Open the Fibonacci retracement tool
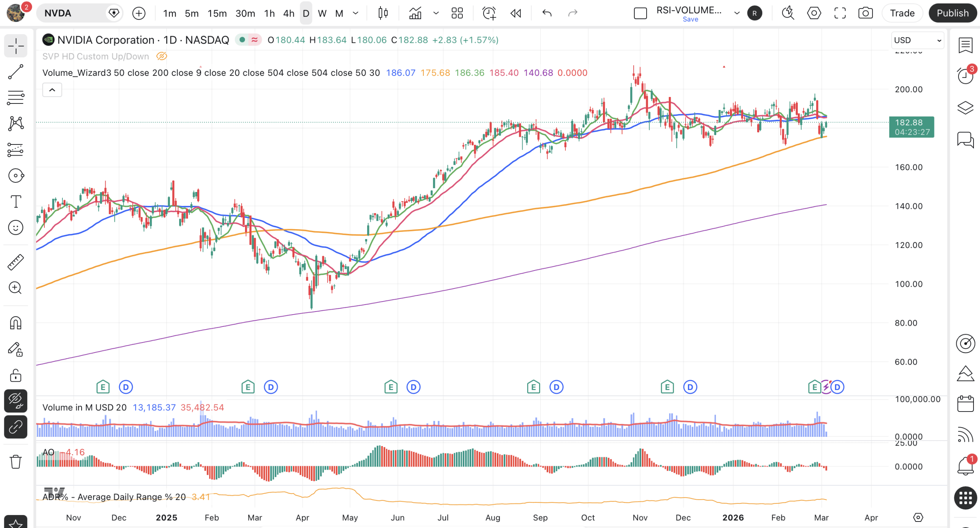 point(16,98)
